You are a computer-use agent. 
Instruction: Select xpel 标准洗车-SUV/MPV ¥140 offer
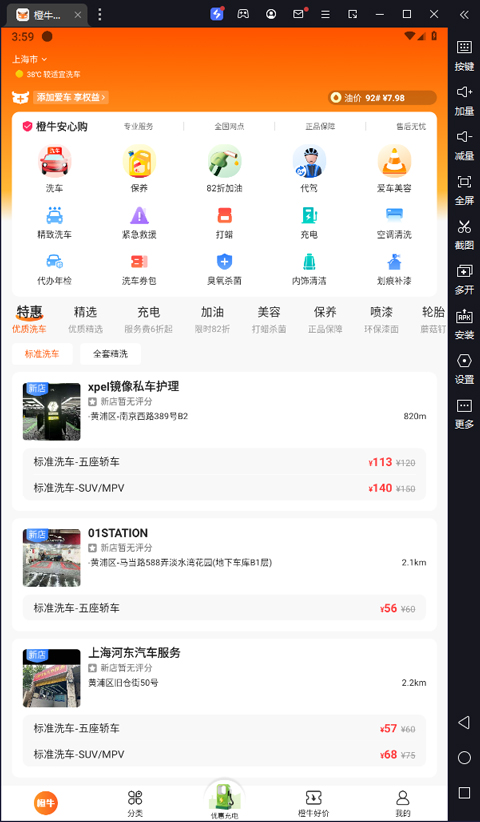[224, 488]
